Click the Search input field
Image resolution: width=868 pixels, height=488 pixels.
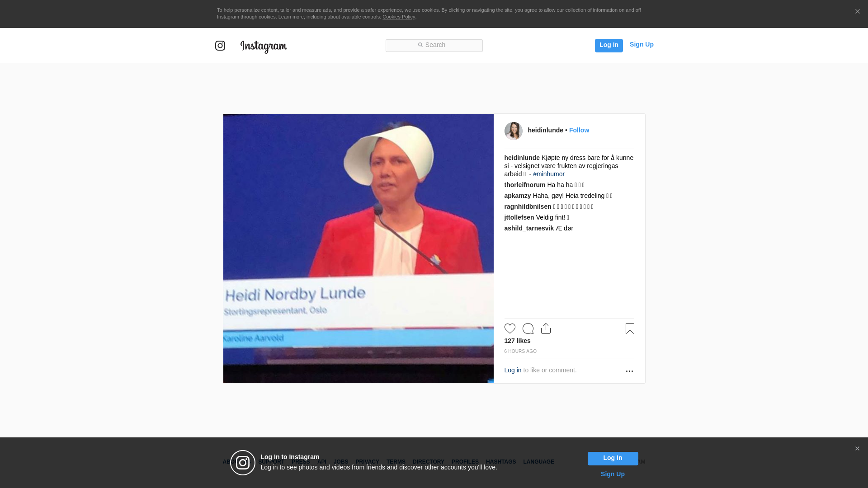[x=434, y=46]
